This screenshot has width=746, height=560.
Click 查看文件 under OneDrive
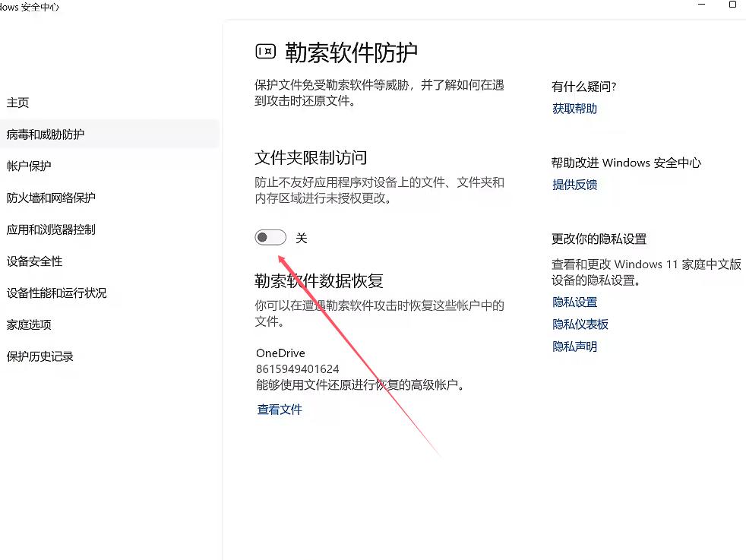(280, 410)
